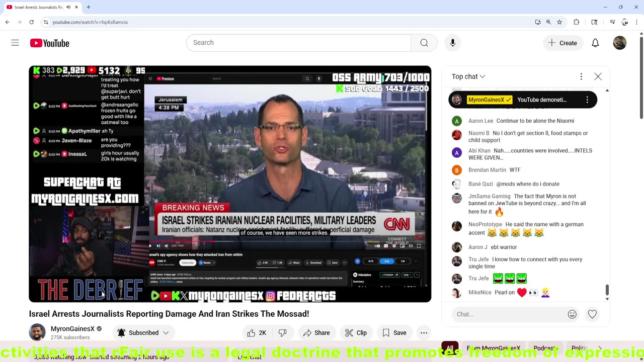Click the video title text

pos(169,314)
